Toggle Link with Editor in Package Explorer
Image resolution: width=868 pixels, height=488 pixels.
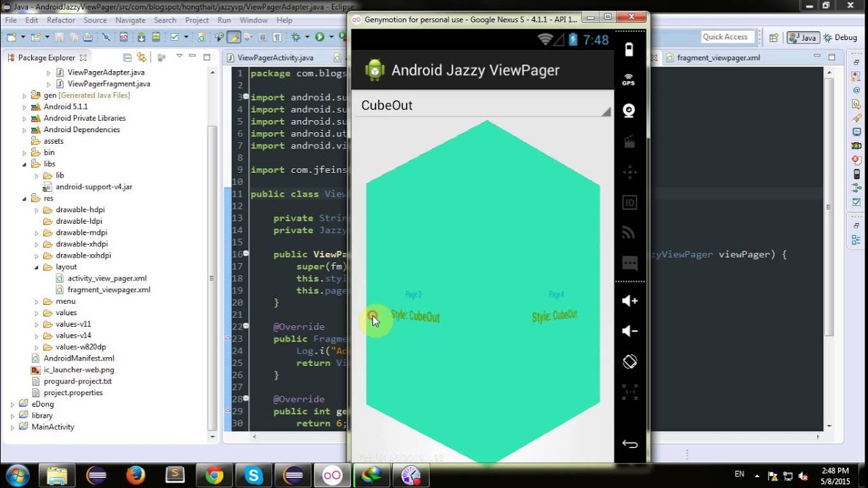click(142, 58)
